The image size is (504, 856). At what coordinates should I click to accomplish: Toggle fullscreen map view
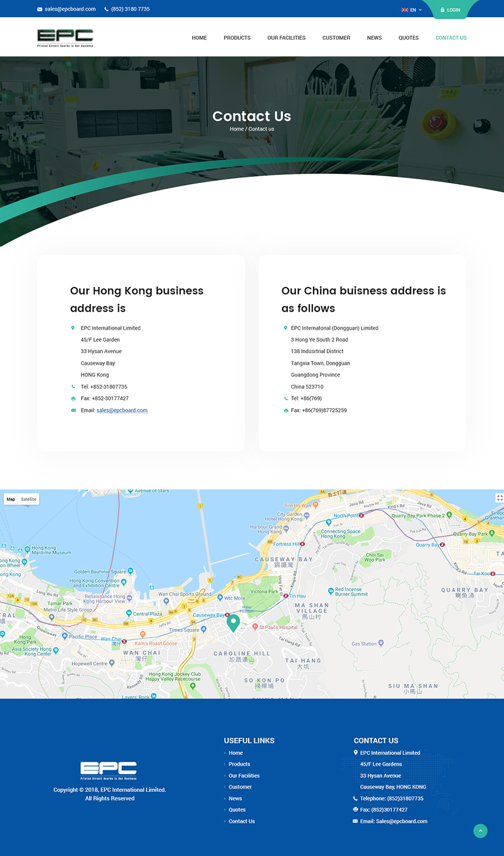point(499,498)
